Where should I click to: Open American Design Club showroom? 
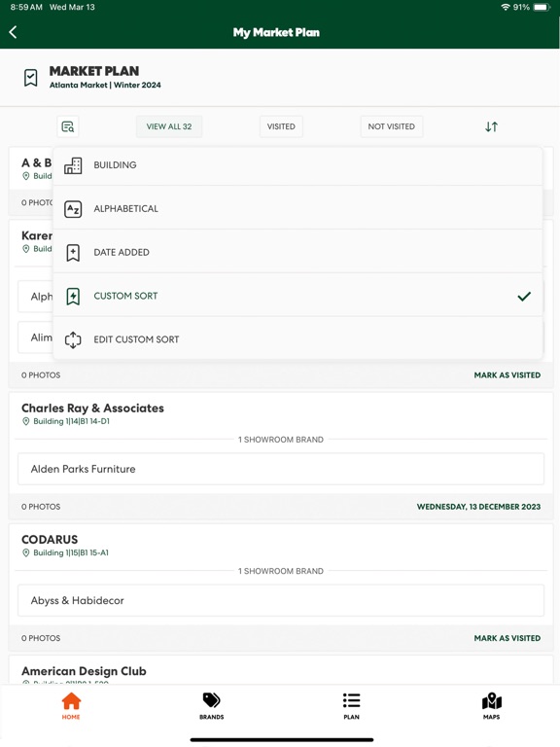point(84,671)
